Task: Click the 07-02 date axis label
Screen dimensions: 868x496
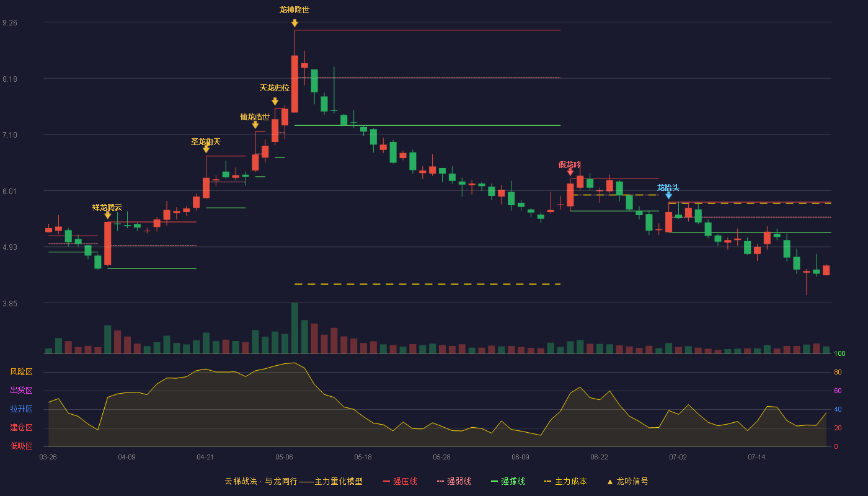Action: [678, 457]
